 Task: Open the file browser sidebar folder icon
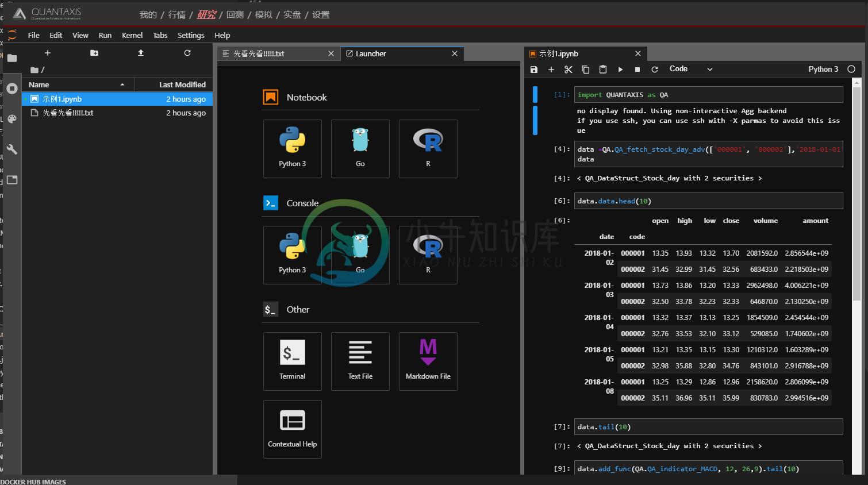point(12,58)
